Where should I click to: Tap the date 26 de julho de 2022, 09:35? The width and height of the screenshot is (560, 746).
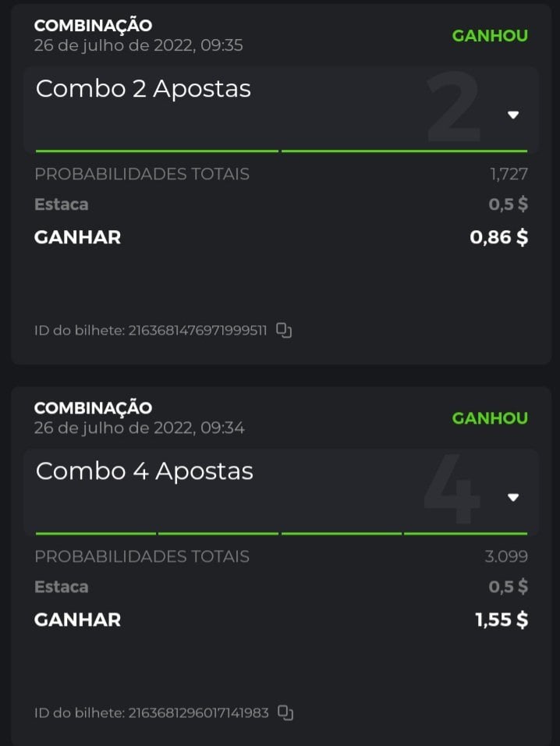(139, 45)
